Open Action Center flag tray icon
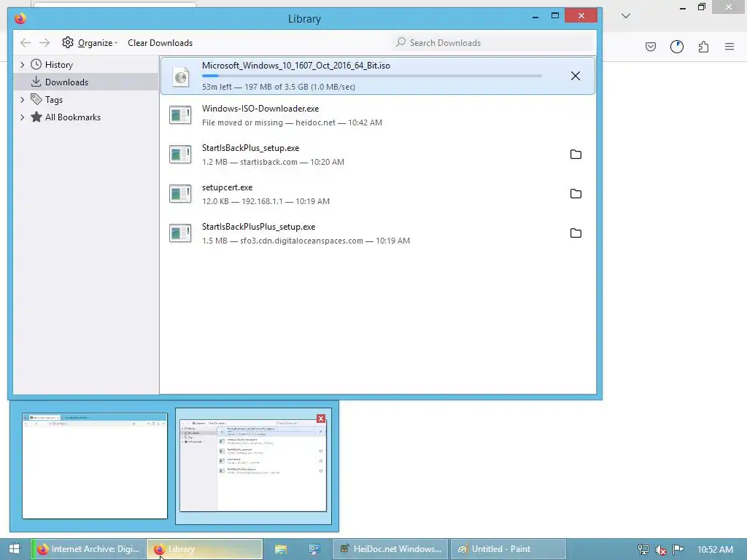This screenshot has width=747, height=560. [678, 550]
